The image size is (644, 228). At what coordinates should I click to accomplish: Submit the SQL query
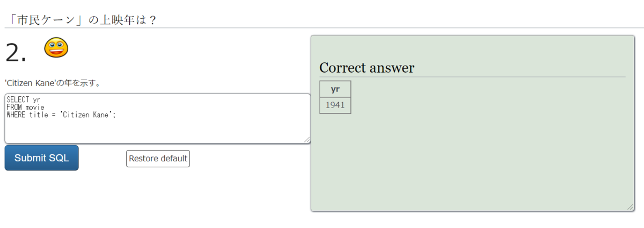point(42,158)
